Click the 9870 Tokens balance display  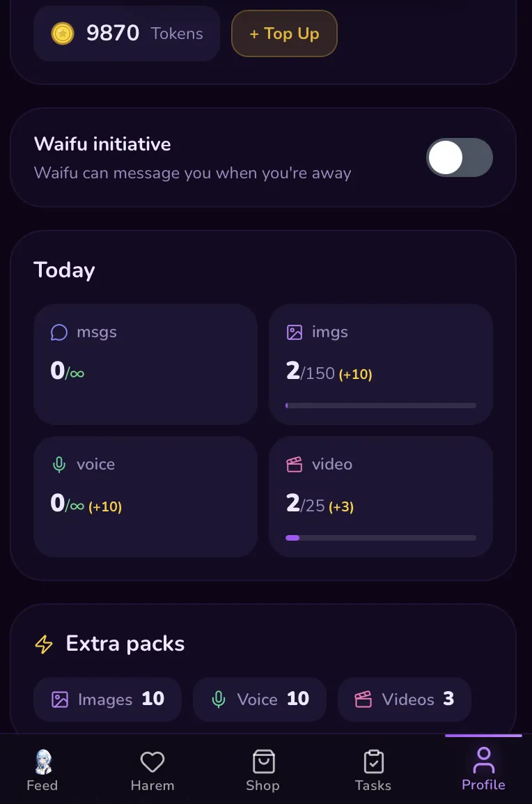coord(127,33)
